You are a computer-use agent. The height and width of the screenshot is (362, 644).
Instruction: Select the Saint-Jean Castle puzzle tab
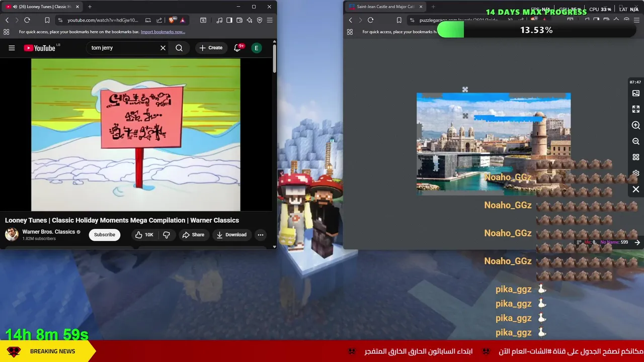pyautogui.click(x=385, y=7)
